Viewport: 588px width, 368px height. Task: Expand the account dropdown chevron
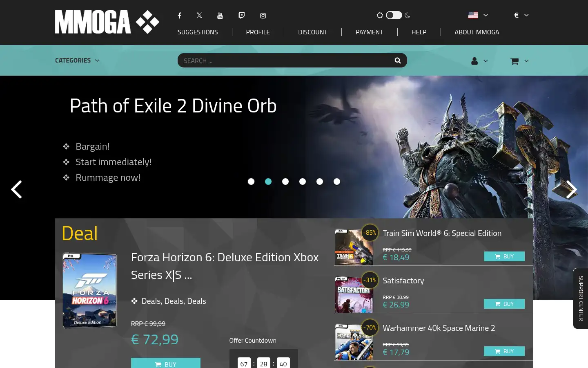(486, 61)
